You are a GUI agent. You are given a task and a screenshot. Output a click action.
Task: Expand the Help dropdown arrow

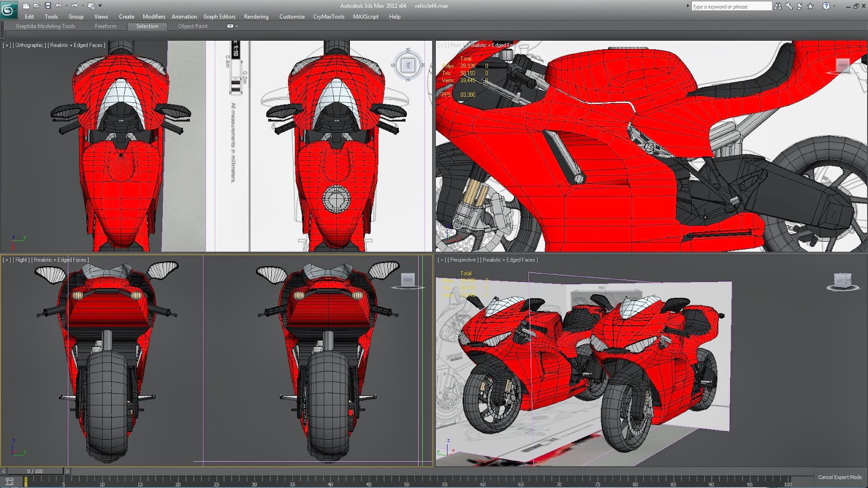click(834, 6)
